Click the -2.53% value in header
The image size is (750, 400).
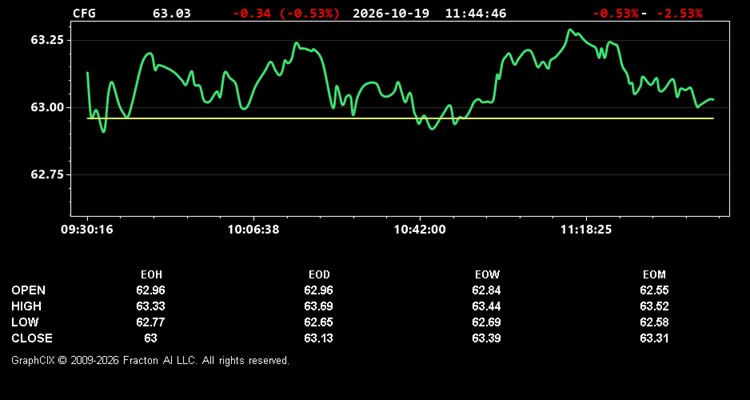(679, 13)
